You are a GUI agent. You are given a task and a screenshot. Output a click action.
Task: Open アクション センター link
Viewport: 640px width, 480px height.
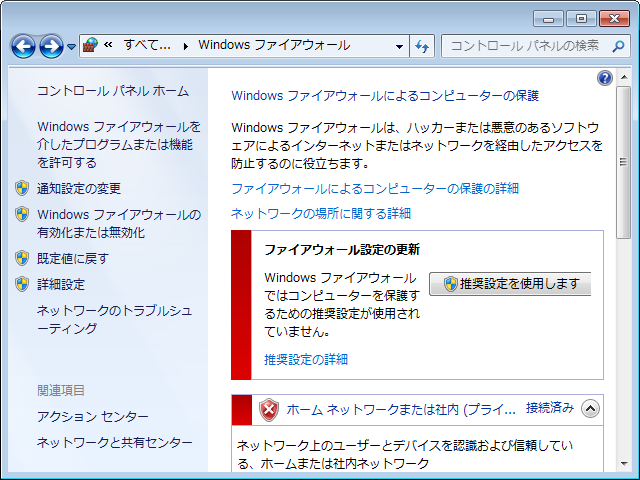click(93, 416)
